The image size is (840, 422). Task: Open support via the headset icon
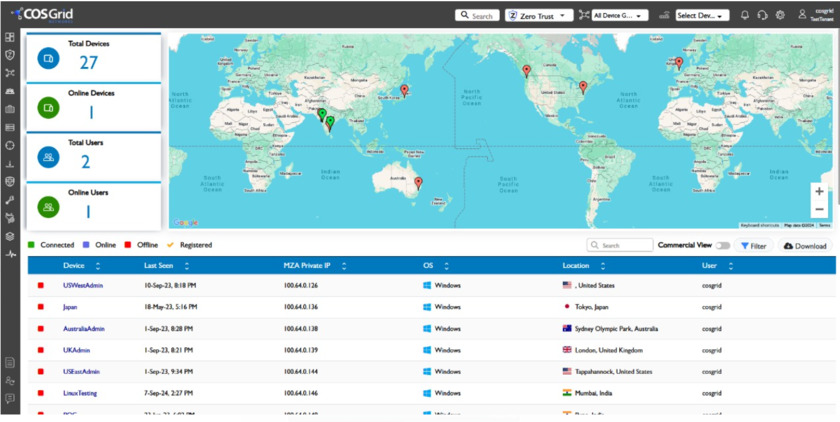tap(762, 15)
